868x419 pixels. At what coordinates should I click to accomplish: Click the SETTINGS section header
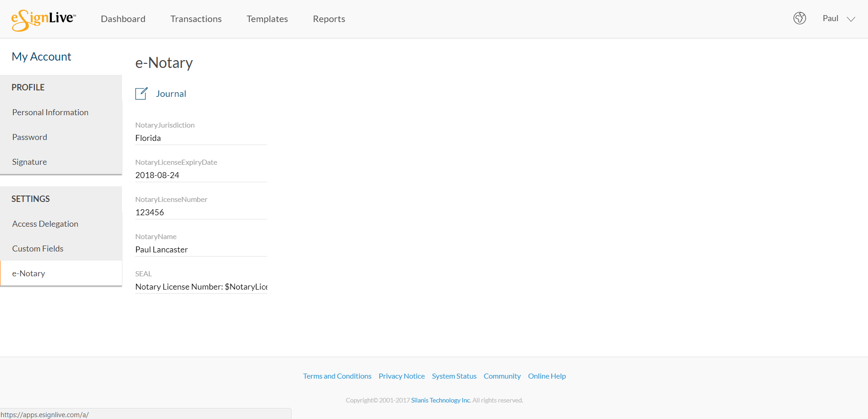[31, 199]
